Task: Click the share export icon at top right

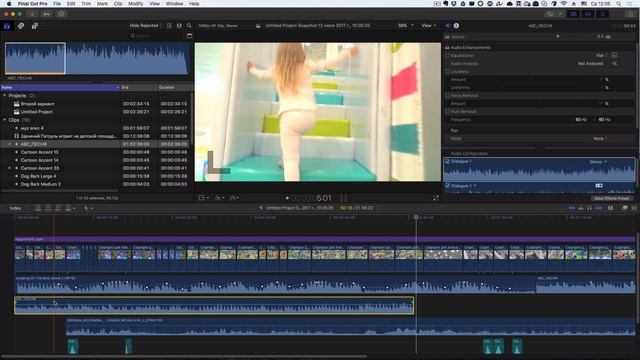Action: [x=631, y=14]
